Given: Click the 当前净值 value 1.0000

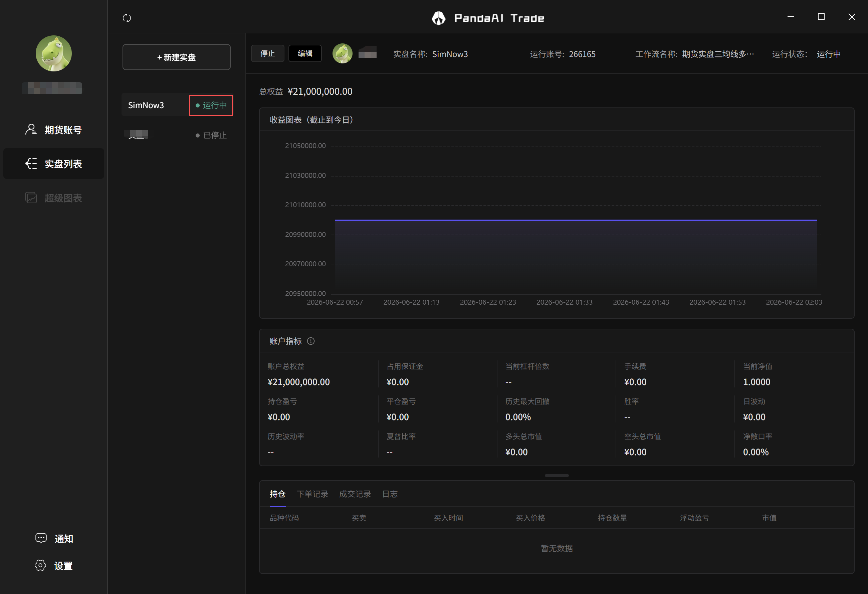Looking at the screenshot, I should click(x=757, y=382).
